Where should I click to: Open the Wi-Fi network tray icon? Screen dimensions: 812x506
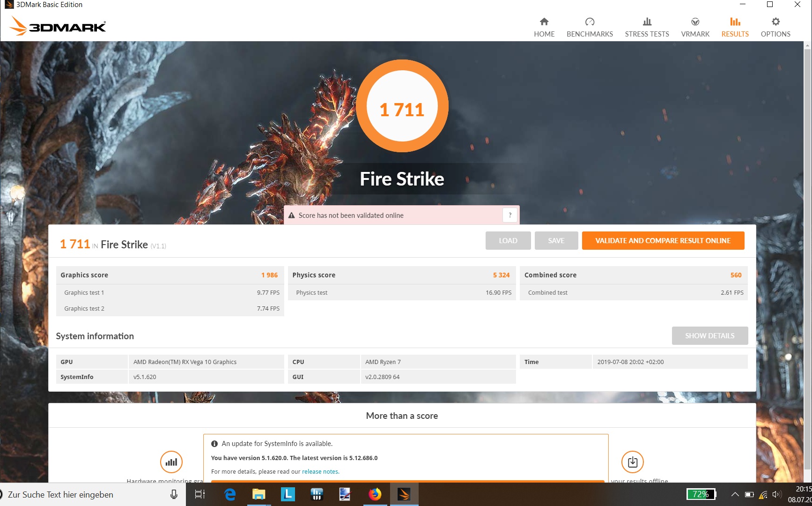coord(763,494)
